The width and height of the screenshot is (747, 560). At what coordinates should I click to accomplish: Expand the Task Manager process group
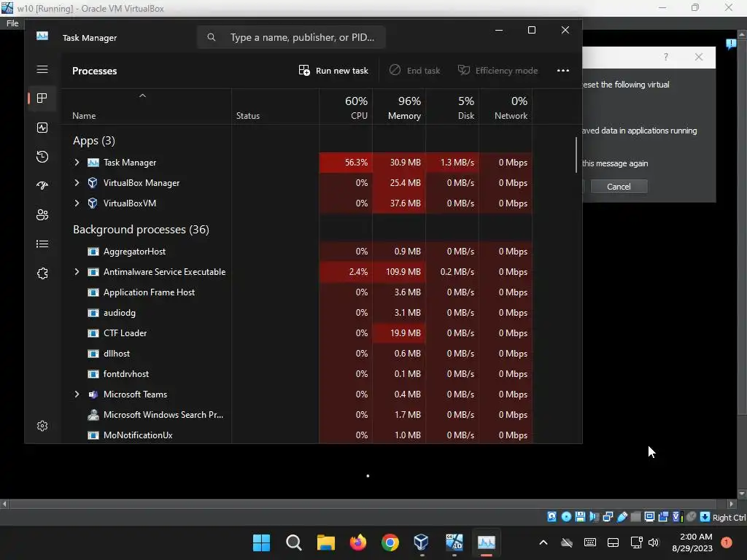coord(77,163)
